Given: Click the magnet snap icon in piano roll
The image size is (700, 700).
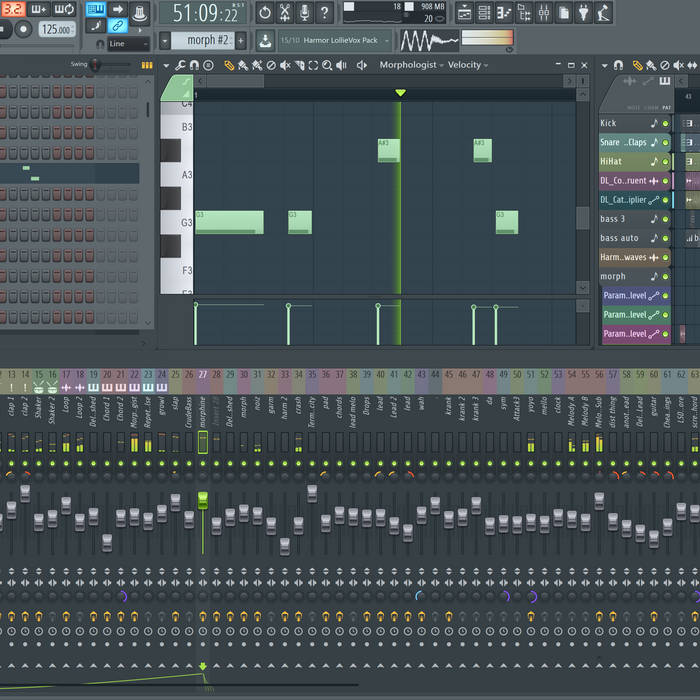Looking at the screenshot, I should pyautogui.click(x=194, y=65).
